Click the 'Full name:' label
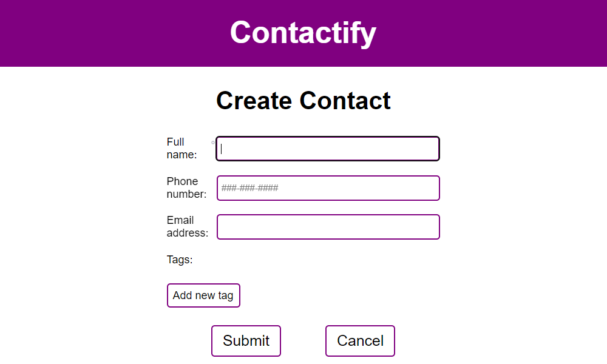The width and height of the screenshot is (607, 364). tap(181, 148)
